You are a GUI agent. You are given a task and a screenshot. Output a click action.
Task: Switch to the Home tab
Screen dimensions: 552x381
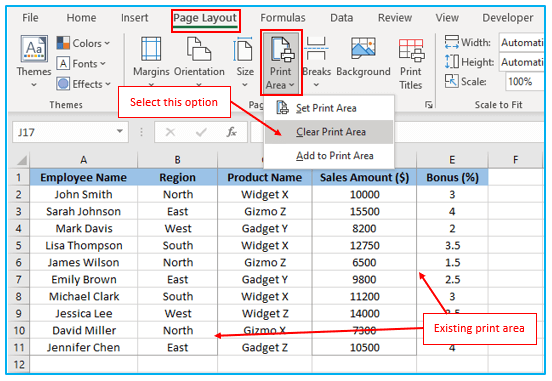point(81,18)
